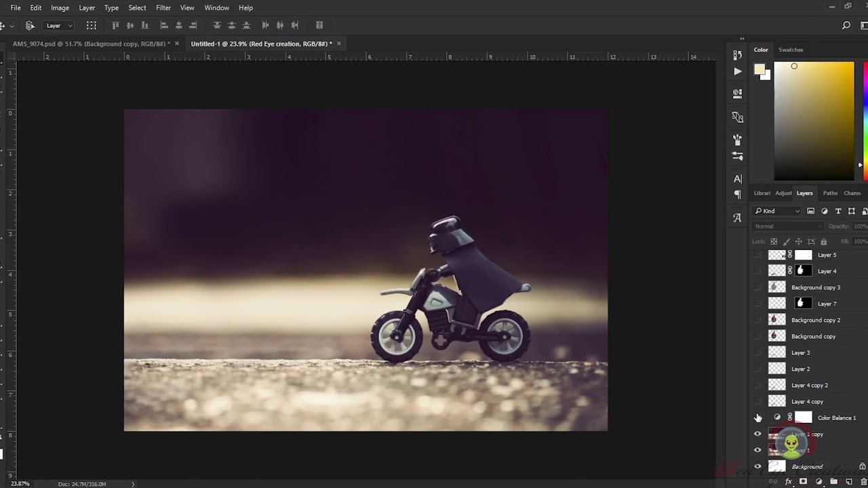Switch to the Swatches panel tab
This screenshot has height=488, width=868.
coord(791,49)
